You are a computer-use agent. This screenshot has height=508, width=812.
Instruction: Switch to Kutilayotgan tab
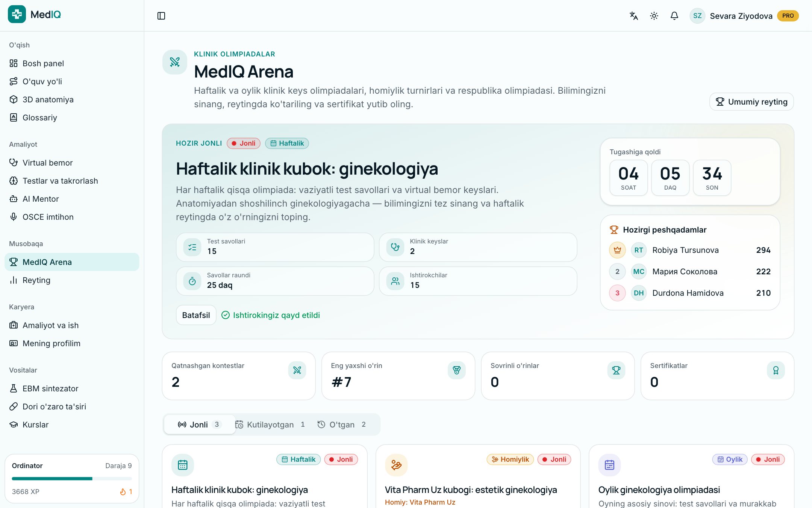[270, 424]
